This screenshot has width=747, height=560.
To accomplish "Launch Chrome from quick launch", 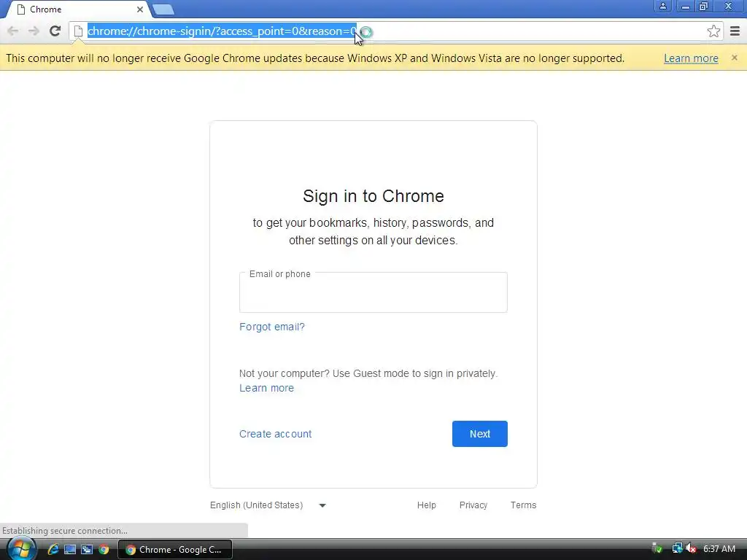I will coord(104,550).
